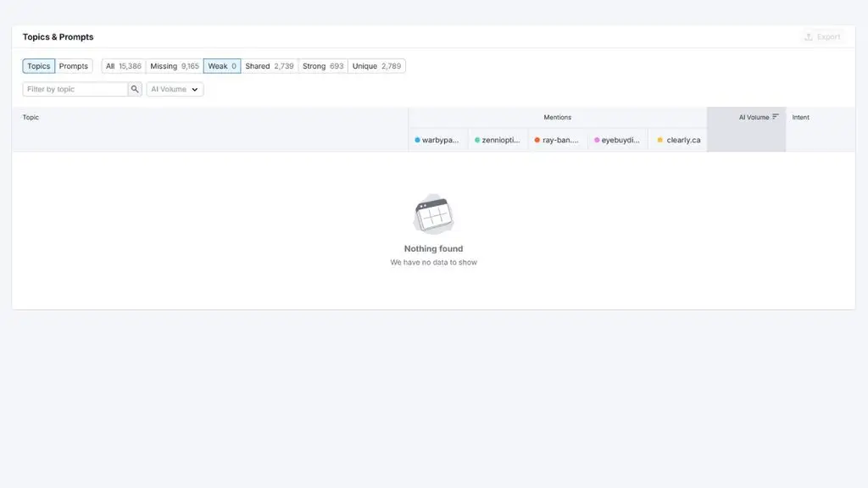Select the Weak 0 tab
Viewport: 868px width, 488px height.
(222, 66)
